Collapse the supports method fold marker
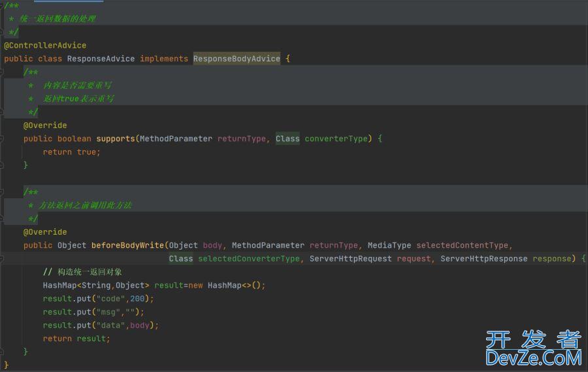The height and width of the screenshot is (372, 588). coord(1,139)
